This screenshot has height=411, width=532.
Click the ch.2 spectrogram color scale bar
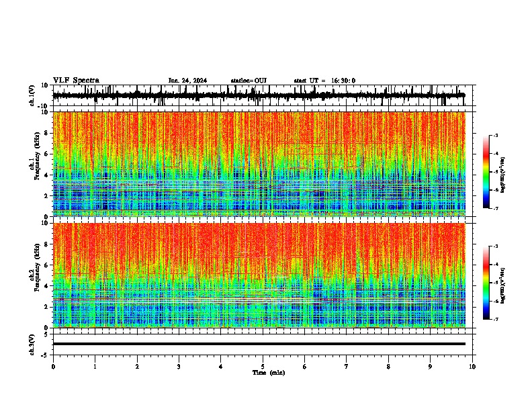click(486, 283)
